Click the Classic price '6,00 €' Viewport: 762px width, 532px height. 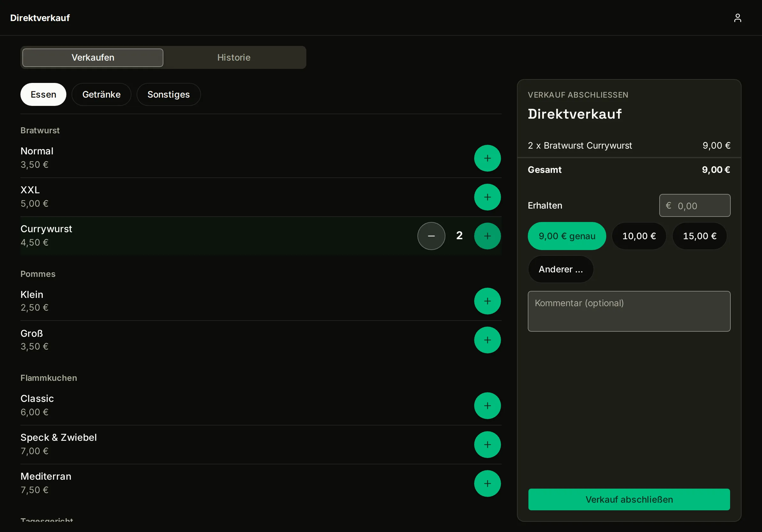[x=34, y=412]
